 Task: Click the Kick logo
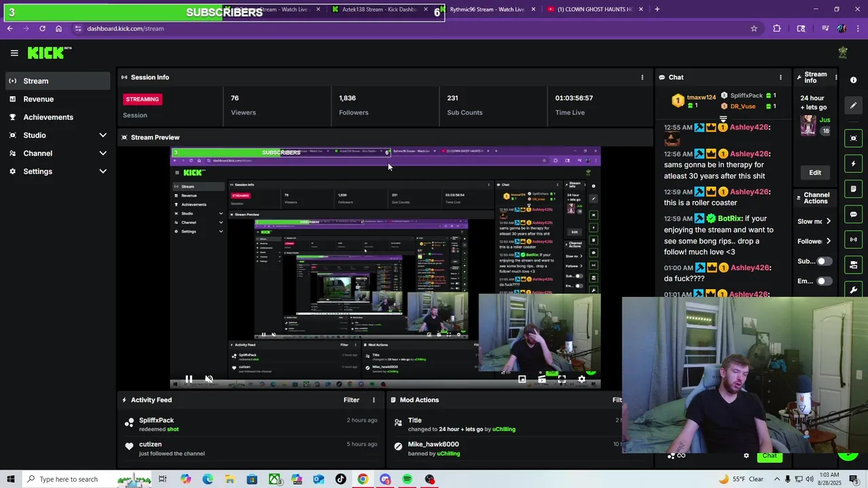tap(49, 53)
